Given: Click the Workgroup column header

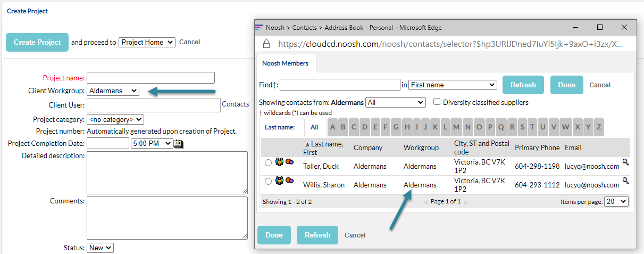Looking at the screenshot, I should tap(421, 148).
